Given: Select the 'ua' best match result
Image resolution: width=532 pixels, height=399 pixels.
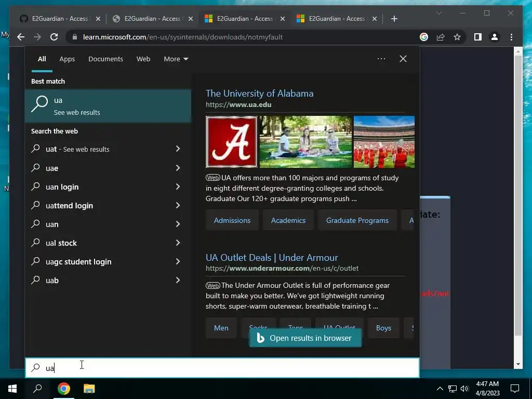Looking at the screenshot, I should pyautogui.click(x=108, y=106).
